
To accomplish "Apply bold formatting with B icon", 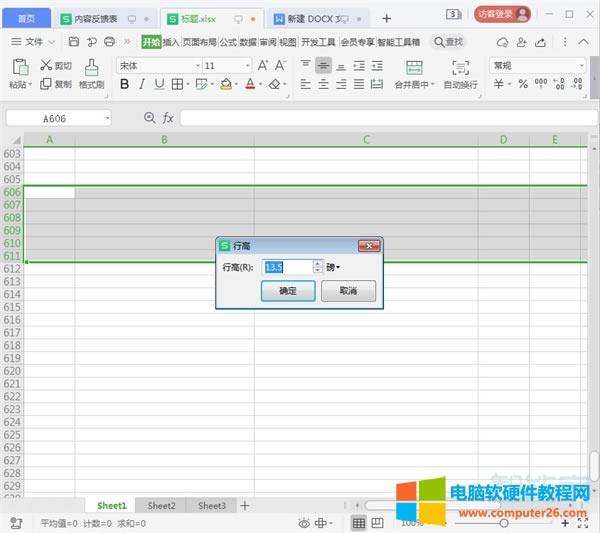I will (125, 85).
